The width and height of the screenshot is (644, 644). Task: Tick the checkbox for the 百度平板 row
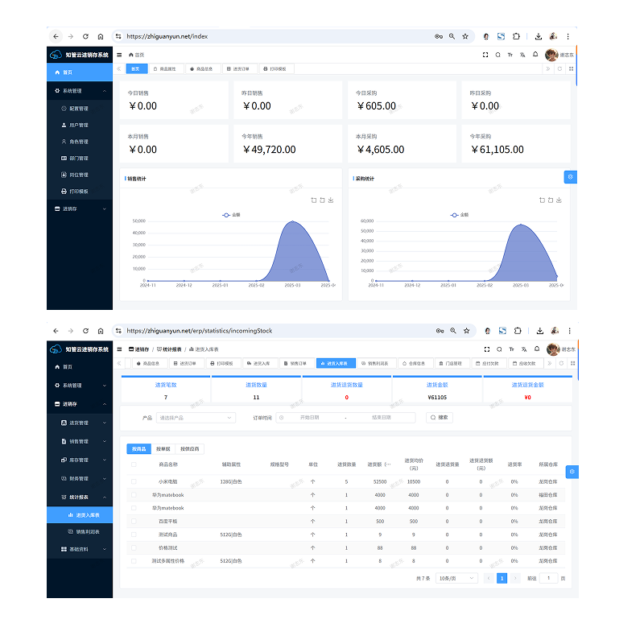(x=134, y=521)
